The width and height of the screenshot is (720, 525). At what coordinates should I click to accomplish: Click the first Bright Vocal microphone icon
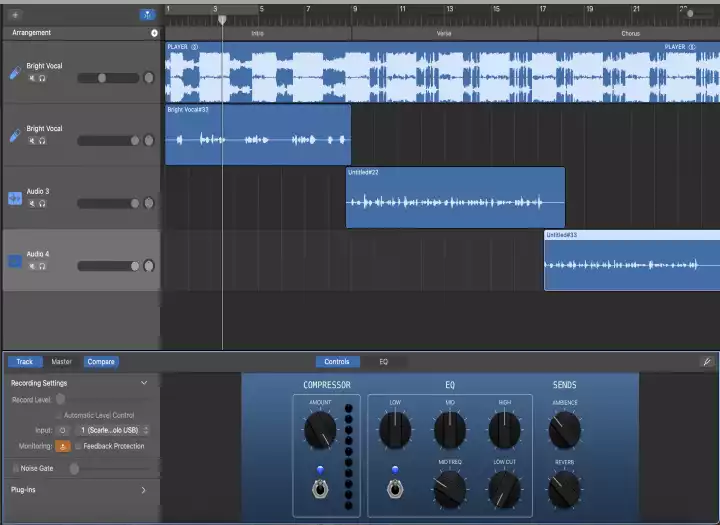pyautogui.click(x=15, y=73)
